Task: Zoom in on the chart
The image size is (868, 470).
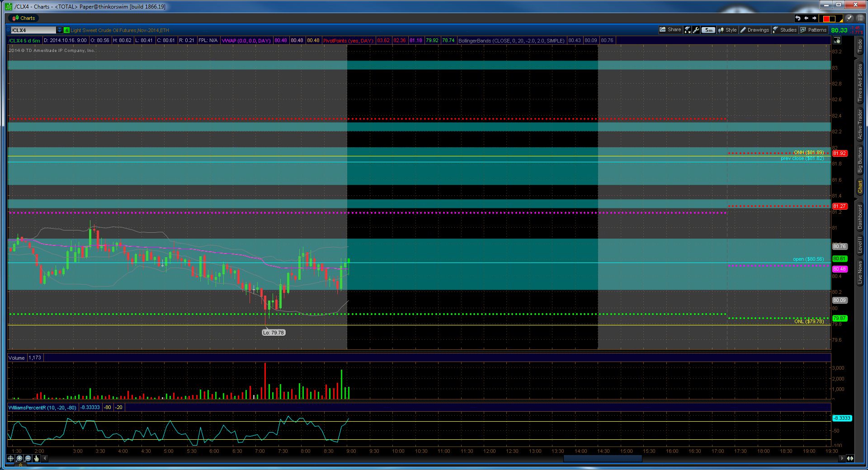Action: pyautogui.click(x=19, y=458)
